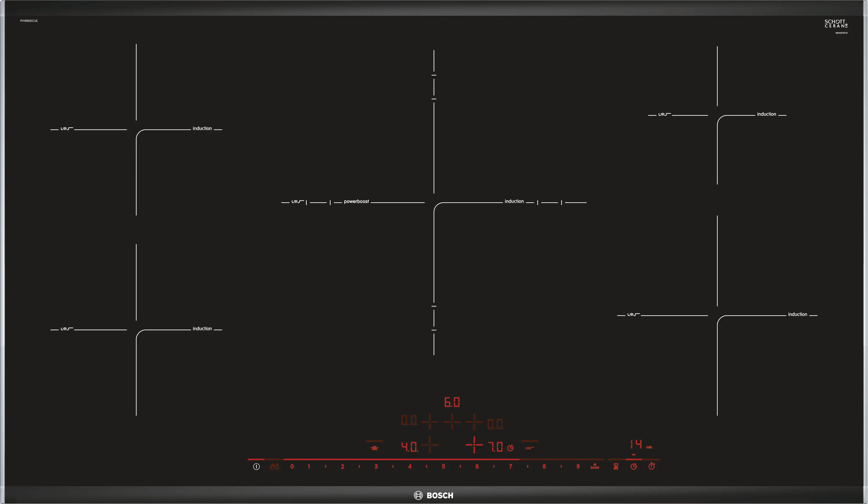Image resolution: width=868 pixels, height=504 pixels.
Task: Tap the hourglass kitchen timer icon
Action: coord(616,466)
